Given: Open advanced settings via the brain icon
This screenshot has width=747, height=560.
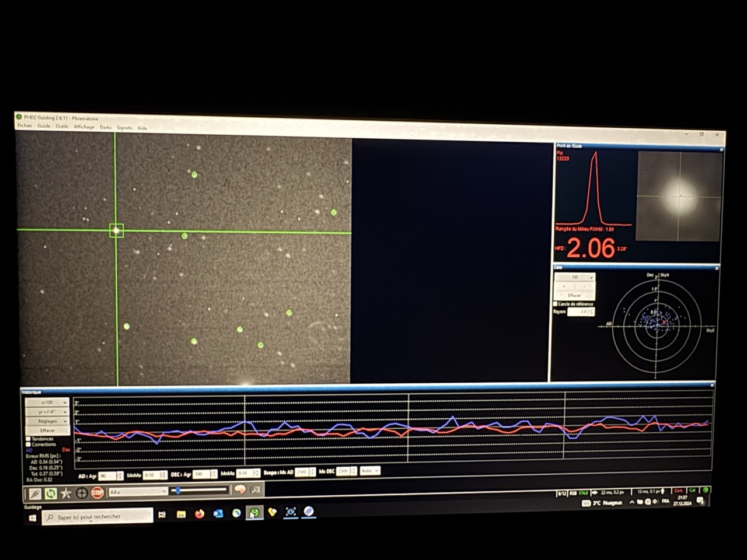Looking at the screenshot, I should (x=240, y=489).
